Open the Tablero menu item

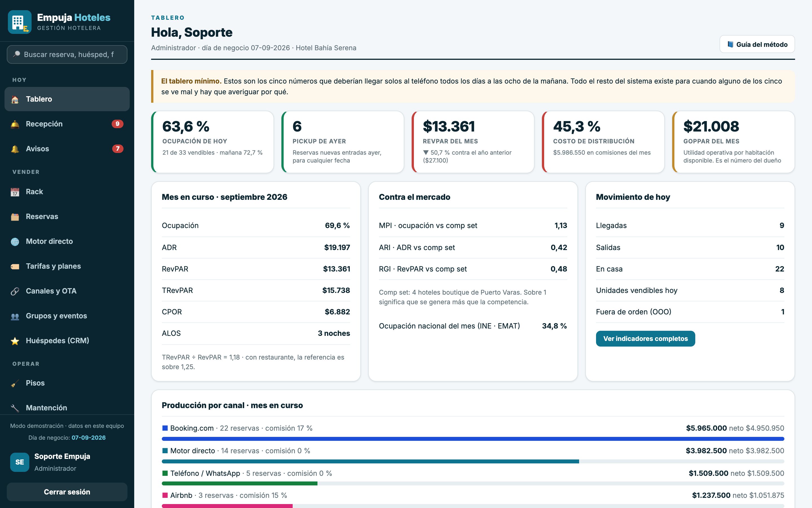(x=67, y=99)
